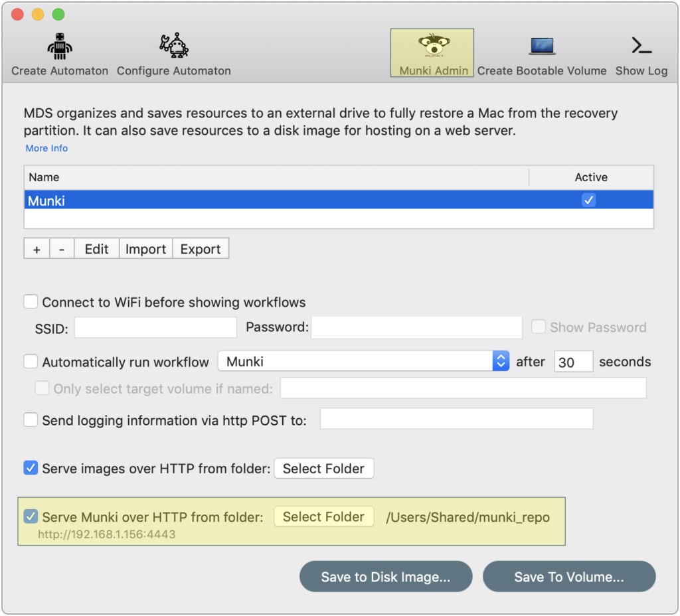The height and width of the screenshot is (616, 680).
Task: Click the More Info link
Action: tap(47, 148)
